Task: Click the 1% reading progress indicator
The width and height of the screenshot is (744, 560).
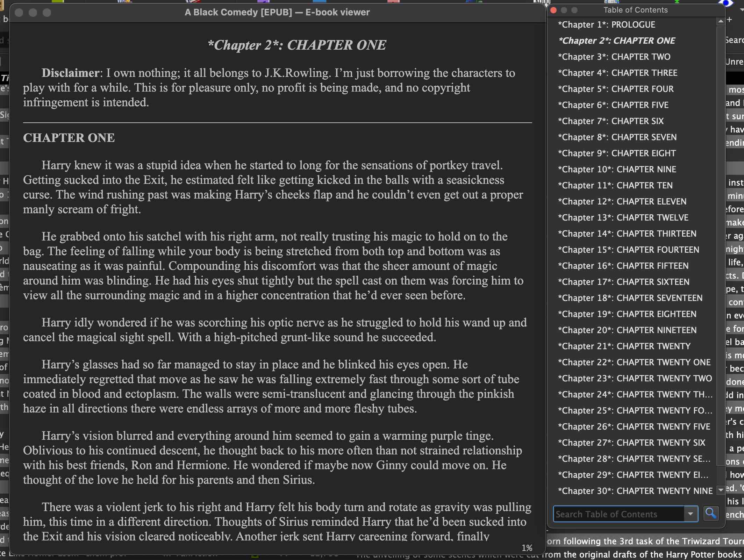Action: tap(527, 548)
